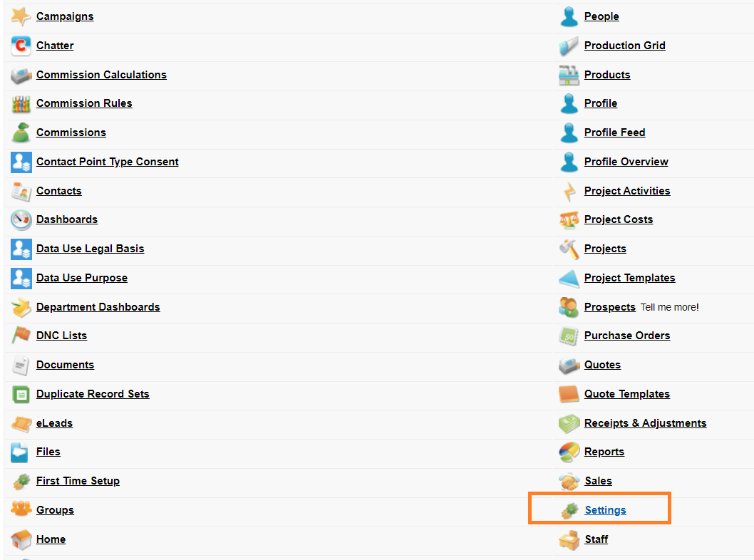Click the DNC Lists flag icon
This screenshot has width=754, height=560.
pos(21,336)
